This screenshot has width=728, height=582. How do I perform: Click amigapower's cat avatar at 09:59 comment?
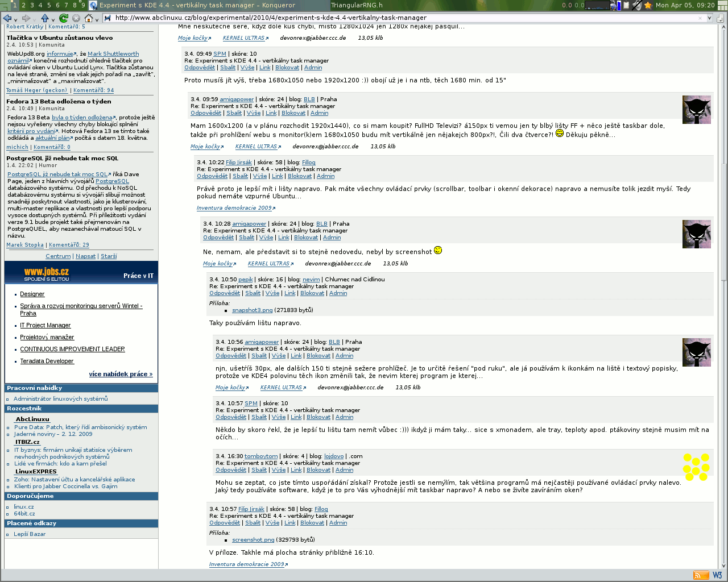(x=696, y=110)
